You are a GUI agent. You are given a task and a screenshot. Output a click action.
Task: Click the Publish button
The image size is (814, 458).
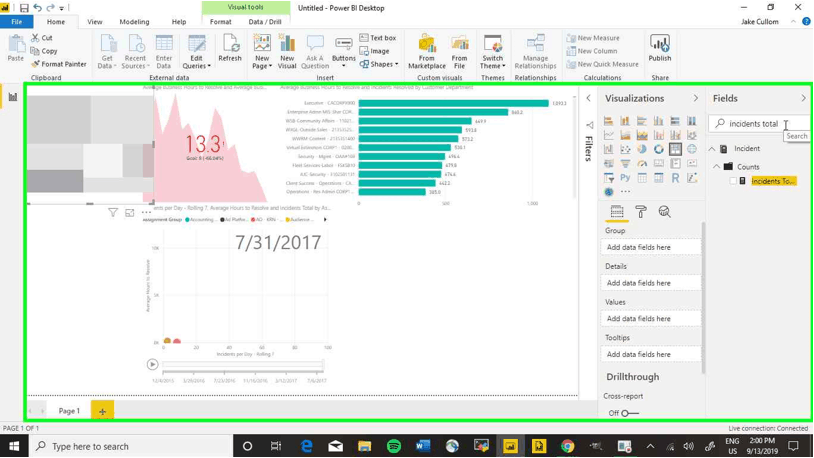coord(660,49)
